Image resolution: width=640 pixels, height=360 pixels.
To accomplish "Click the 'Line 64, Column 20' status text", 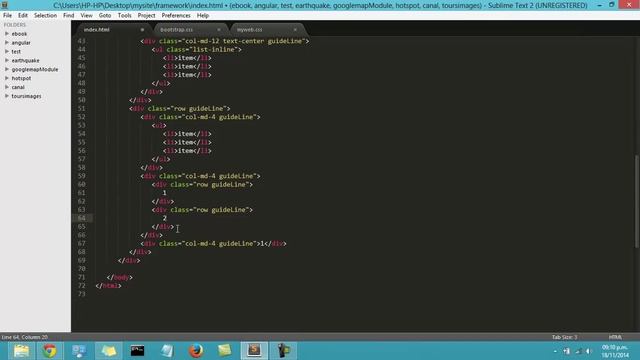I will [x=24, y=337].
